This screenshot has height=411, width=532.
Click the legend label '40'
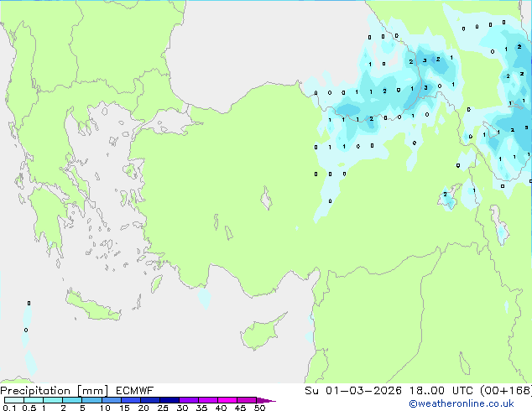[221, 408]
